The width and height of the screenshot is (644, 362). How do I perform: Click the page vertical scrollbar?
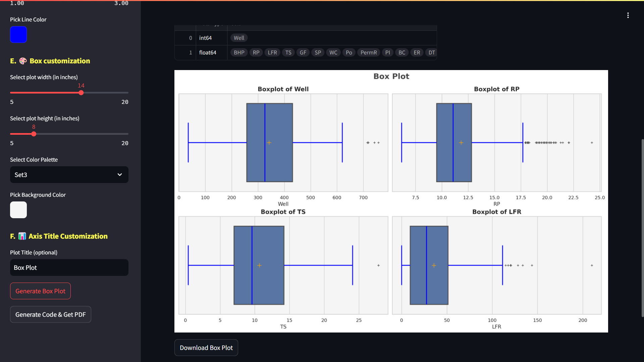click(x=642, y=228)
